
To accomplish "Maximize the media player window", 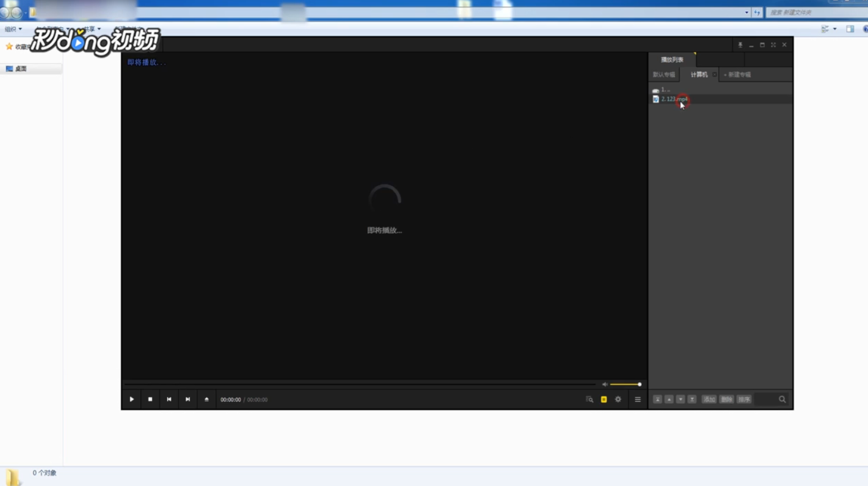I will point(762,45).
